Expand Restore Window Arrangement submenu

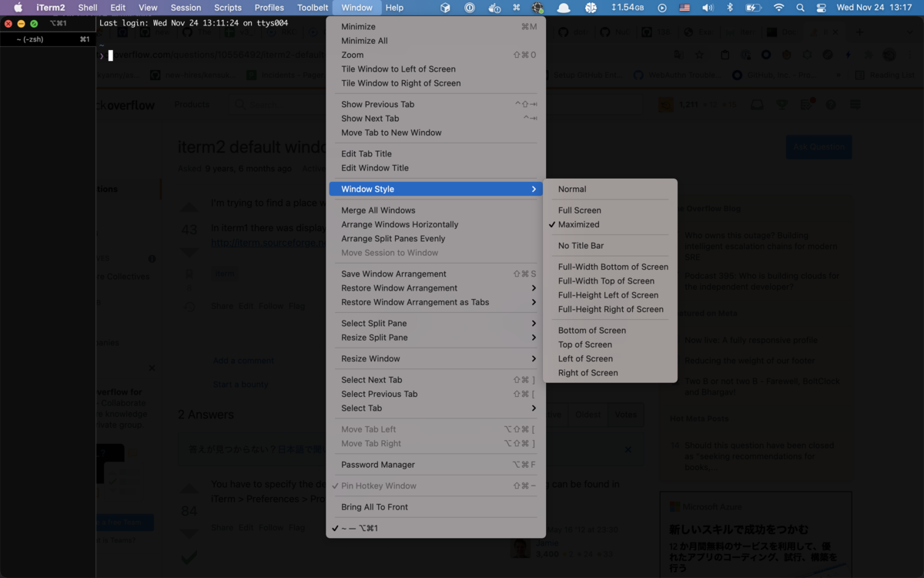point(436,288)
